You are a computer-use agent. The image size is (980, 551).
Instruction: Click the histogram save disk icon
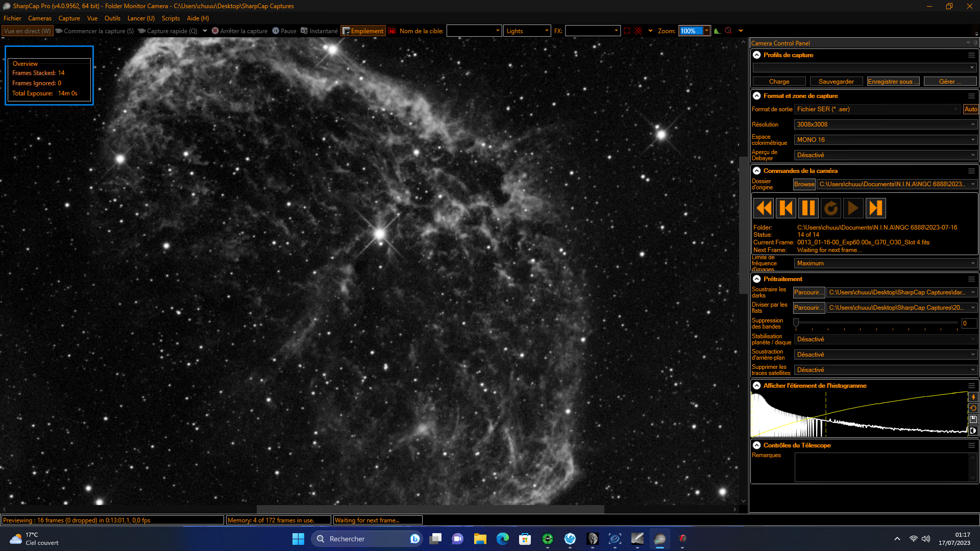point(973,419)
